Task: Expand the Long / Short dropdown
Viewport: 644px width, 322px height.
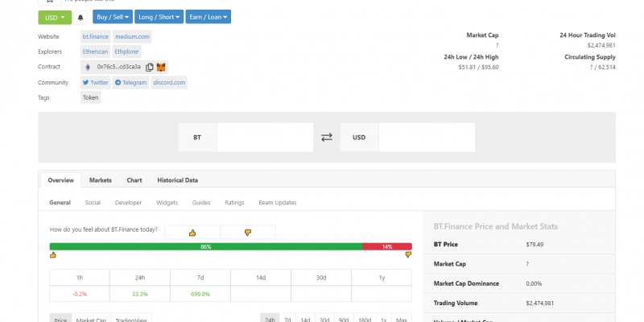Action: pos(159,17)
